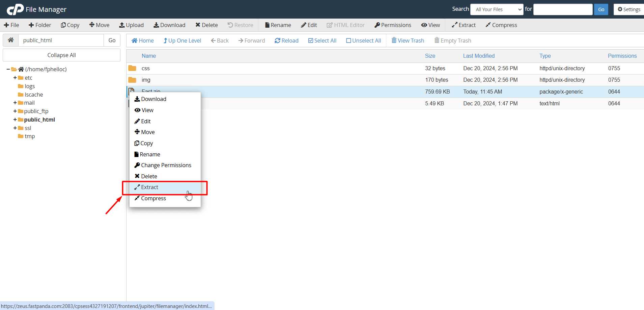Screen dimensions: 644x310
Task: Collapse the public_html tree branch
Action: tap(15, 120)
